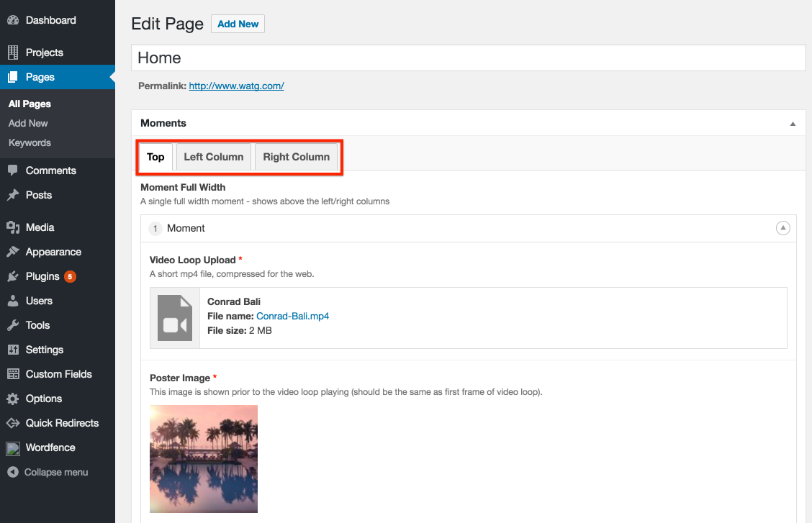This screenshot has height=523, width=812.
Task: Click the Users person icon
Action: tap(13, 301)
